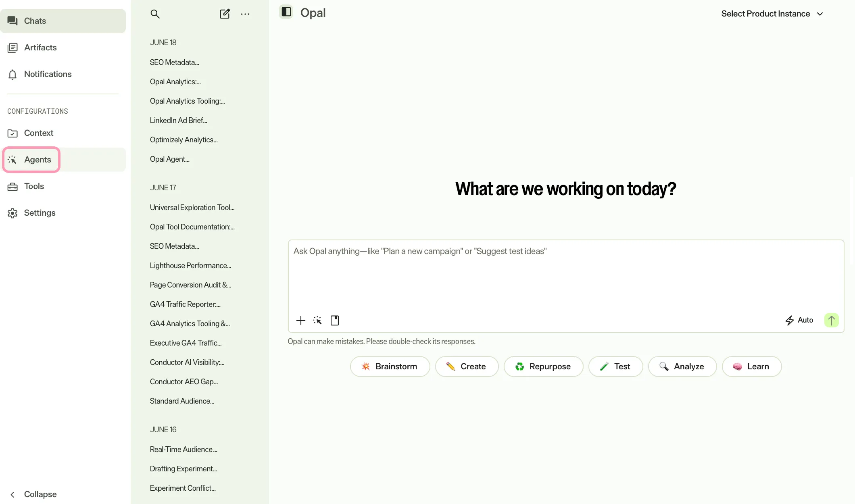Open the Select Product Instance dropdown
The image size is (855, 504).
pyautogui.click(x=772, y=14)
